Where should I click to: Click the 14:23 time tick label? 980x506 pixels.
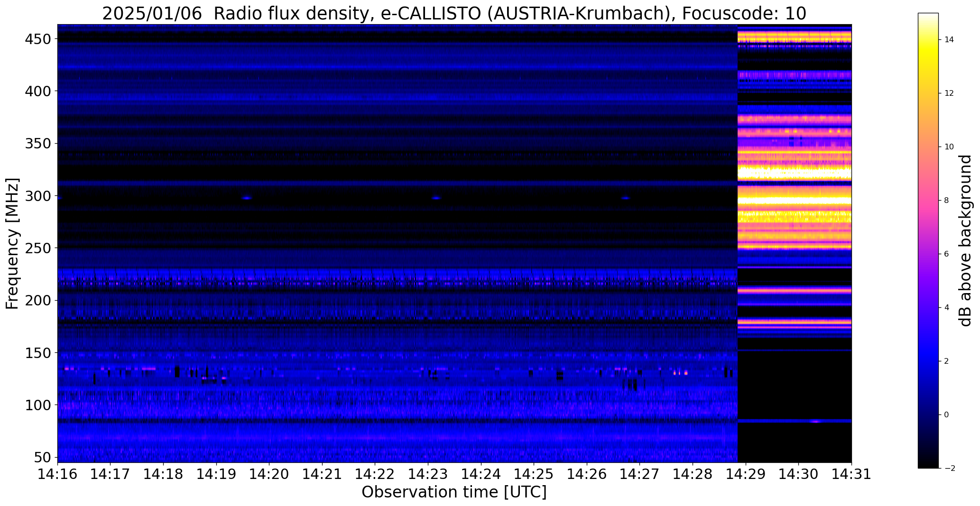pyautogui.click(x=428, y=474)
